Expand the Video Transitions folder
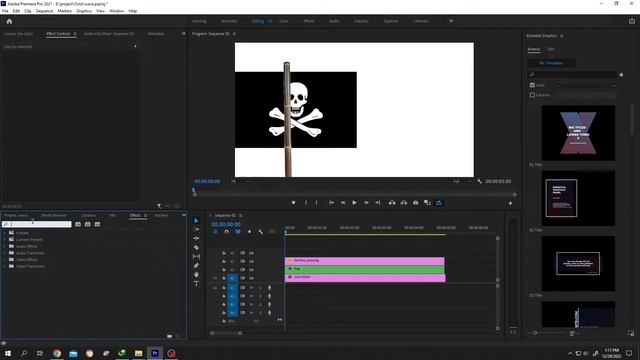Image resolution: width=640 pixels, height=360 pixels. (x=4, y=267)
